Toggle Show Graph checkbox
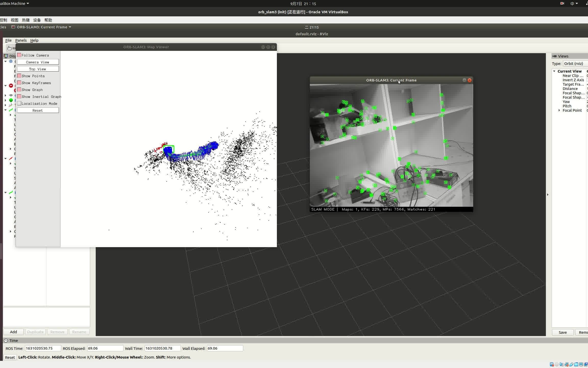 [19, 89]
